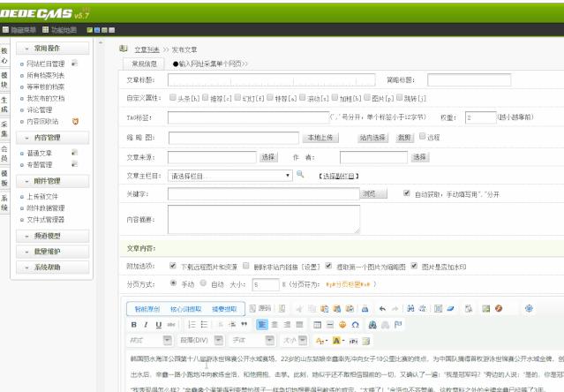564x392 pixels.
Task: Pick the green skin swatch in top bar
Action: point(89,30)
